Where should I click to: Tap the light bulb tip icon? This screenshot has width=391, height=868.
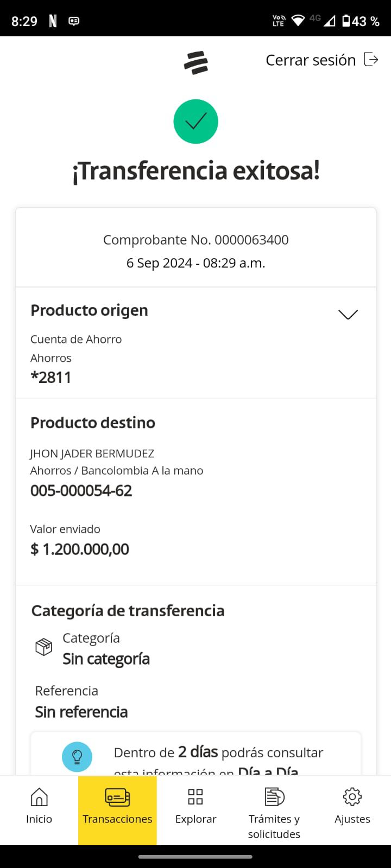coord(77,756)
